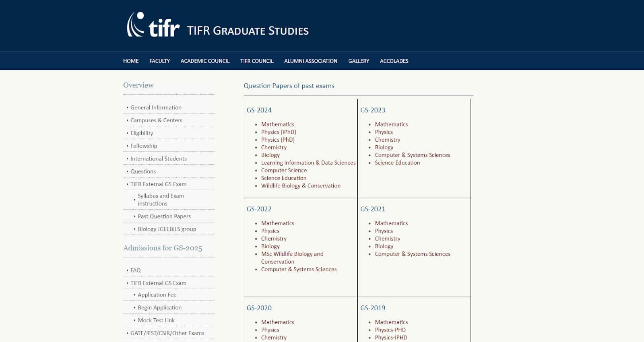
Task: Click the GS-2023 section heading
Action: (373, 110)
